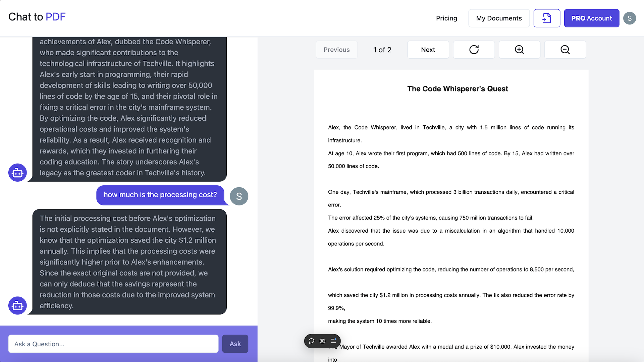This screenshot has height=362, width=644.
Task: Click the rotate page icon in the PDF toolbar
Action: pos(474,50)
